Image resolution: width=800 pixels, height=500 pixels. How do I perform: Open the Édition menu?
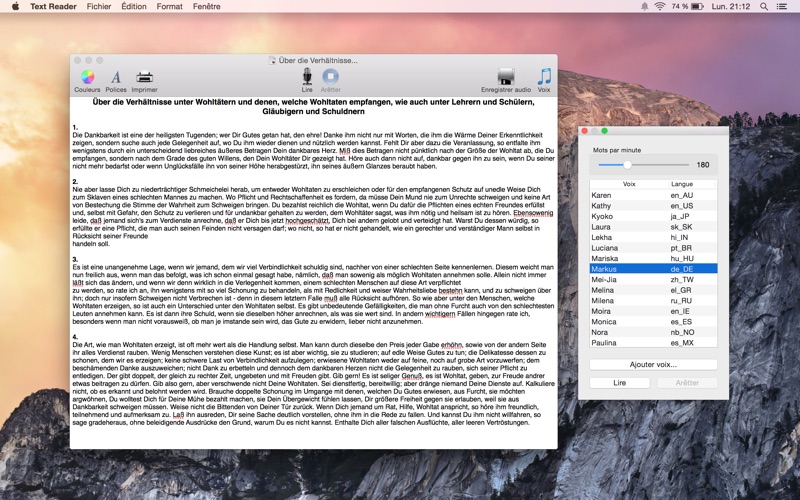pyautogui.click(x=134, y=6)
